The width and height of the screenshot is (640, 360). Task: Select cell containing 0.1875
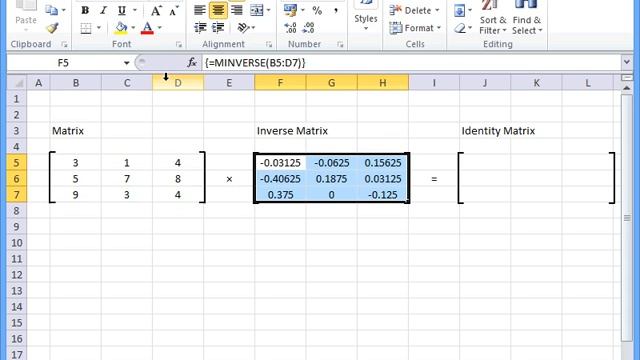(331, 179)
